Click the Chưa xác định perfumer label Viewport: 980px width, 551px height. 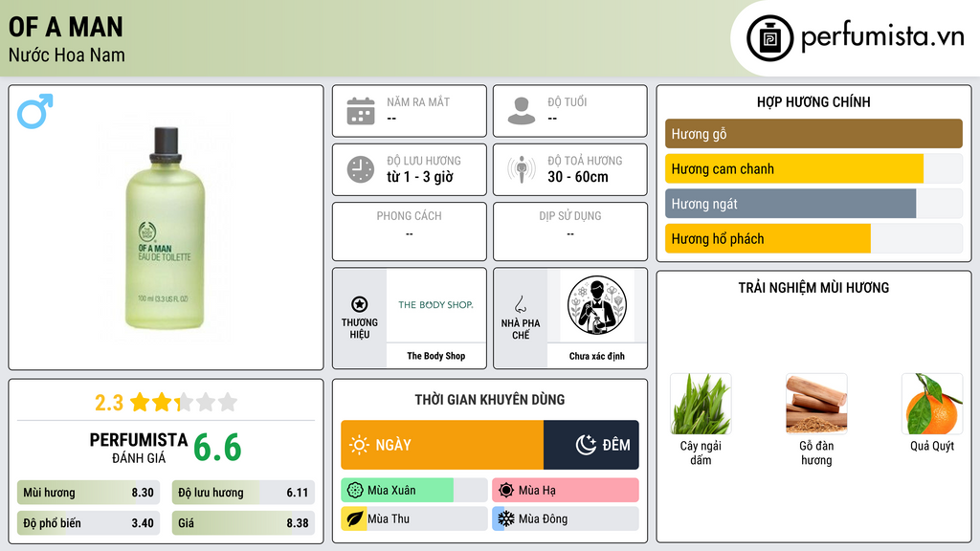pos(597,356)
